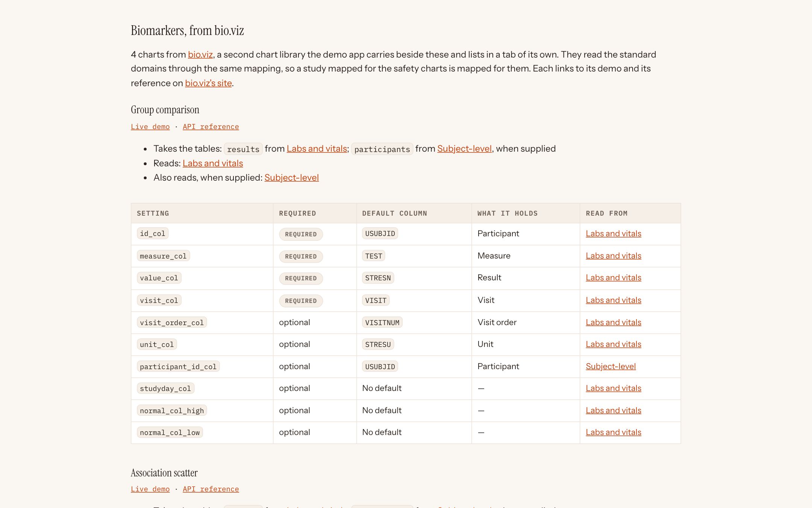Screen dimensions: 812x508
Task: Click Labs and vitals in studyday_col row
Action: pos(614,388)
